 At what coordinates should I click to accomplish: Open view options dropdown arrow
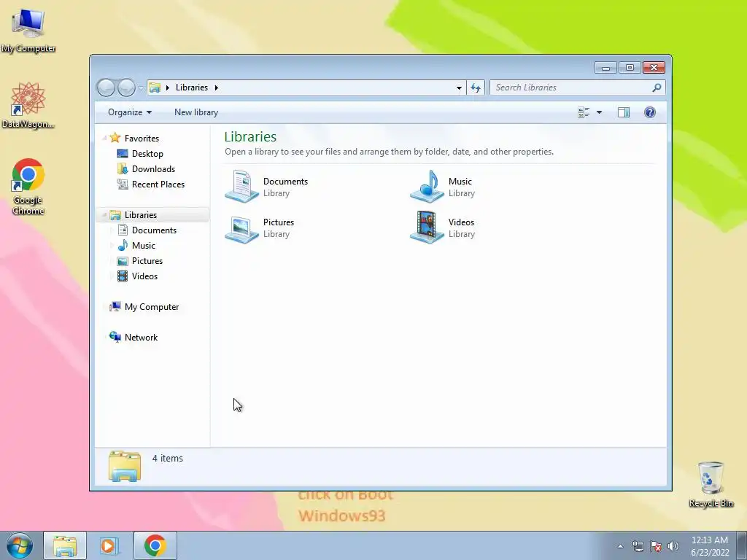[x=600, y=112]
